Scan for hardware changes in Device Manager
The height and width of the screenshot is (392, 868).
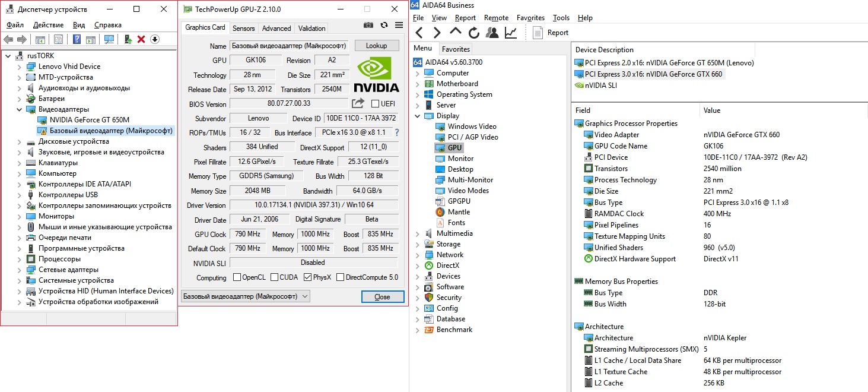tap(109, 39)
